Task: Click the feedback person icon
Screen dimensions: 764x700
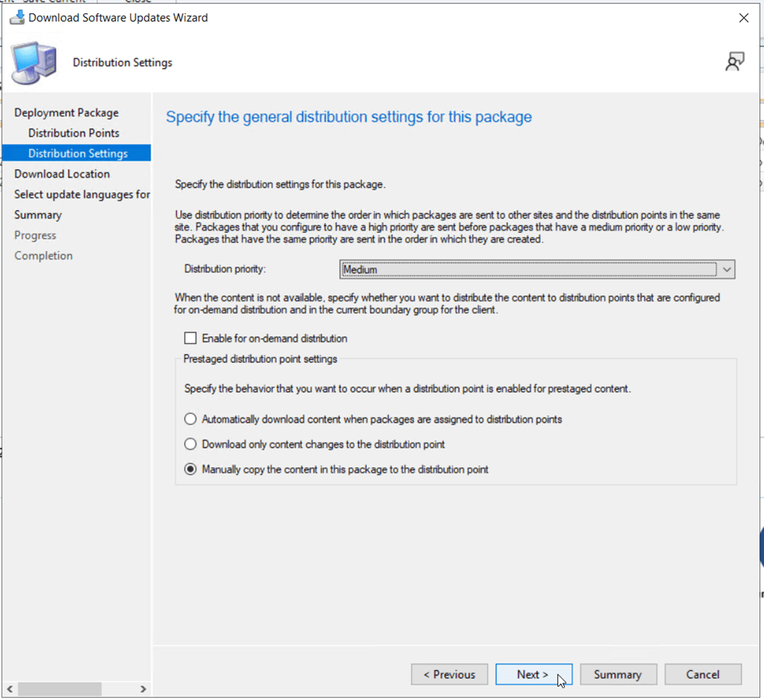Action: click(734, 63)
